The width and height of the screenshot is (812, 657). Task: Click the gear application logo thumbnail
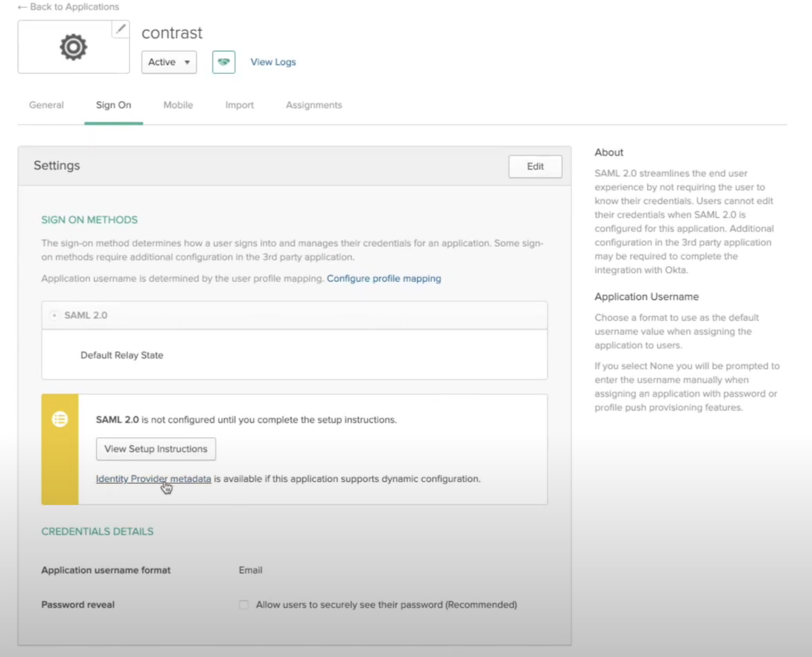tap(73, 47)
